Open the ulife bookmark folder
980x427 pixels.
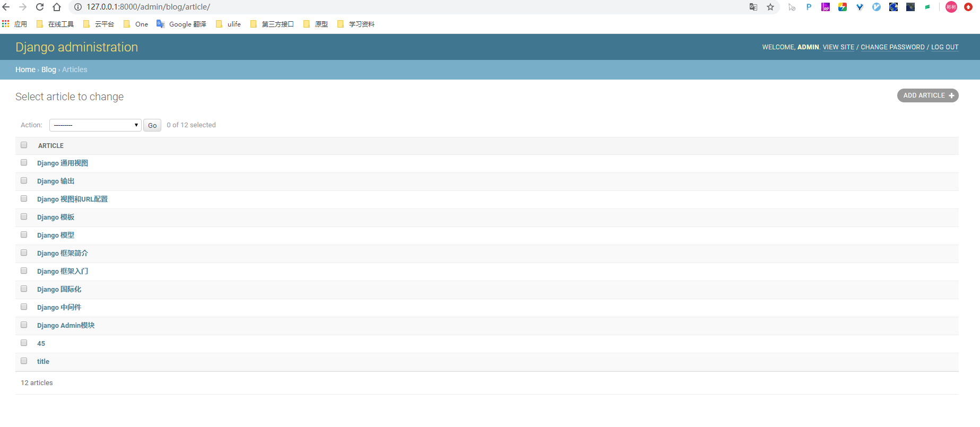[x=229, y=24]
